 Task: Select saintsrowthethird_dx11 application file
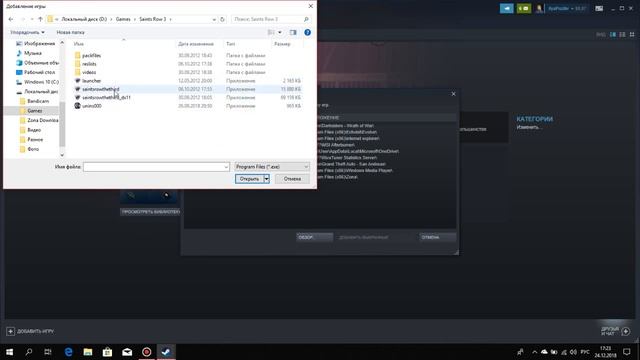click(106, 98)
